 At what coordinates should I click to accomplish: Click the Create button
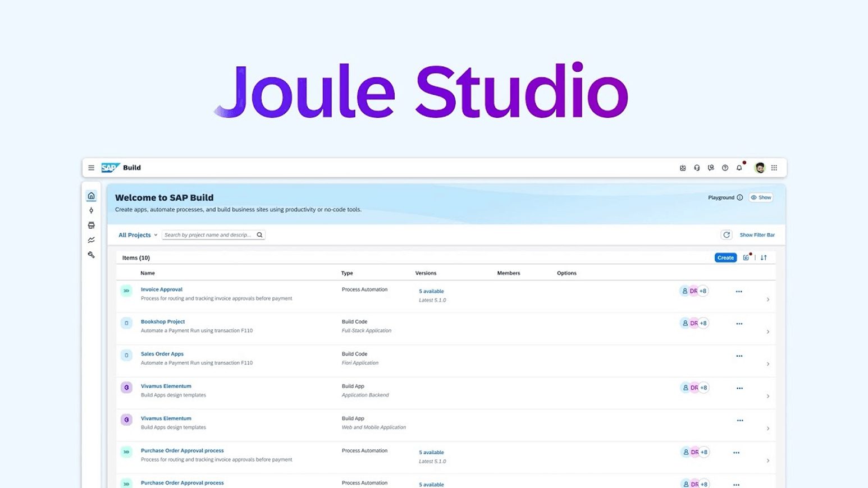pos(725,257)
